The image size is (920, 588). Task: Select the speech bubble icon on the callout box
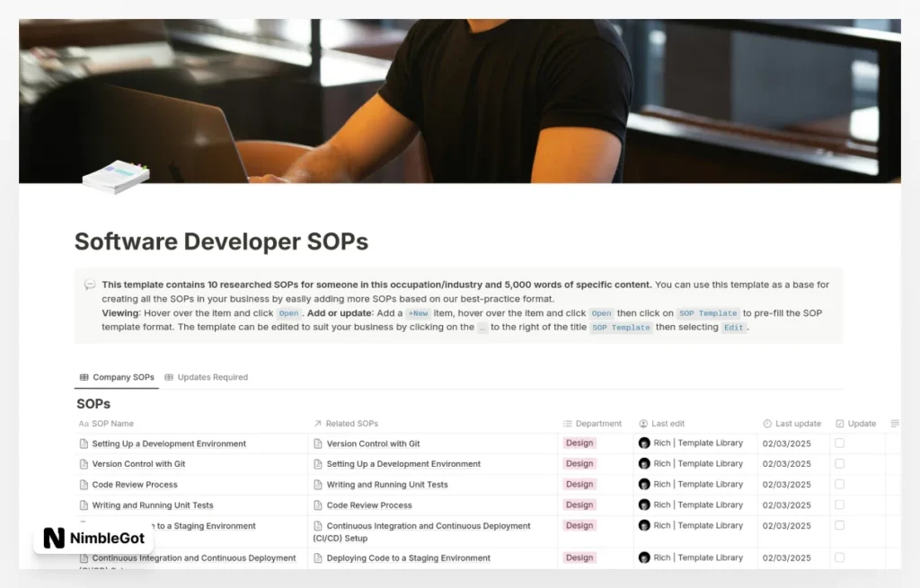tap(90, 284)
